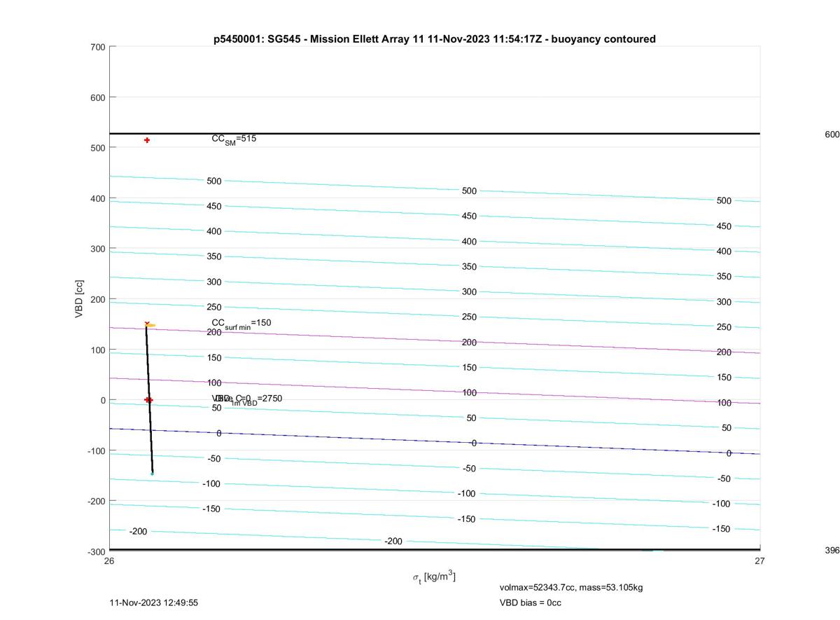
Task: Click the y-axis tick label "600"
Action: pyautogui.click(x=98, y=97)
